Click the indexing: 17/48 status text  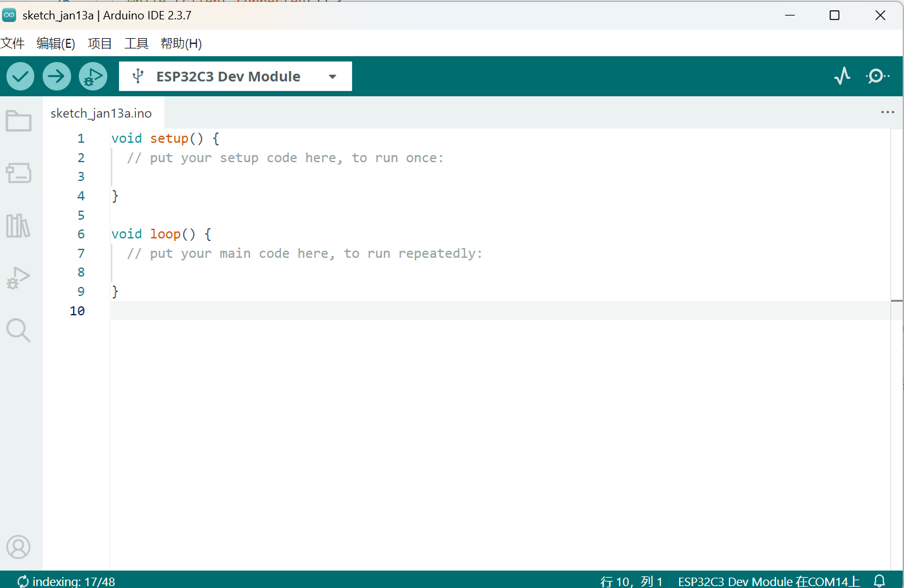tap(74, 582)
